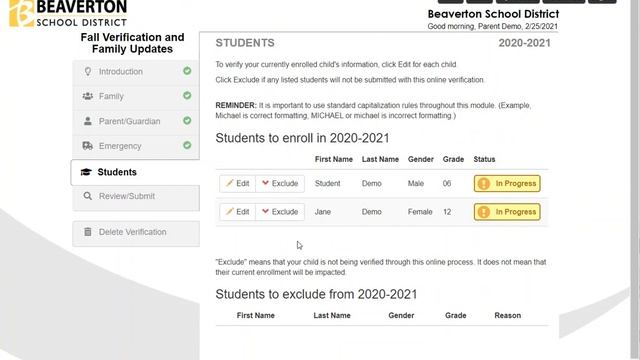The height and width of the screenshot is (360, 640).
Task: Click the Emergency ambulance icon
Action: (88, 146)
